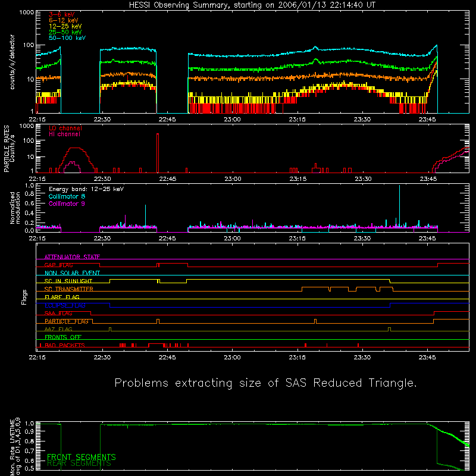Click the AAZ FLAG label
The width and height of the screenshot is (476, 476).
tap(58, 329)
